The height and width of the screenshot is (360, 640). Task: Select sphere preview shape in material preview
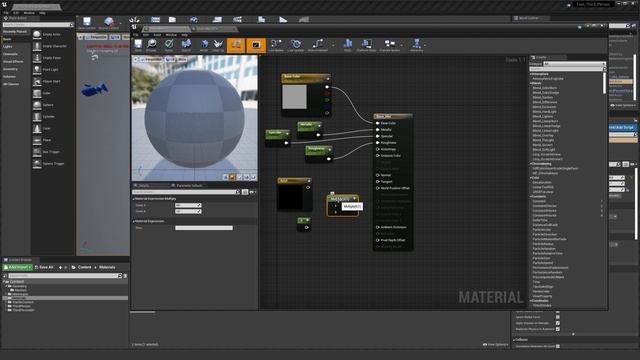pyautogui.click(x=232, y=177)
